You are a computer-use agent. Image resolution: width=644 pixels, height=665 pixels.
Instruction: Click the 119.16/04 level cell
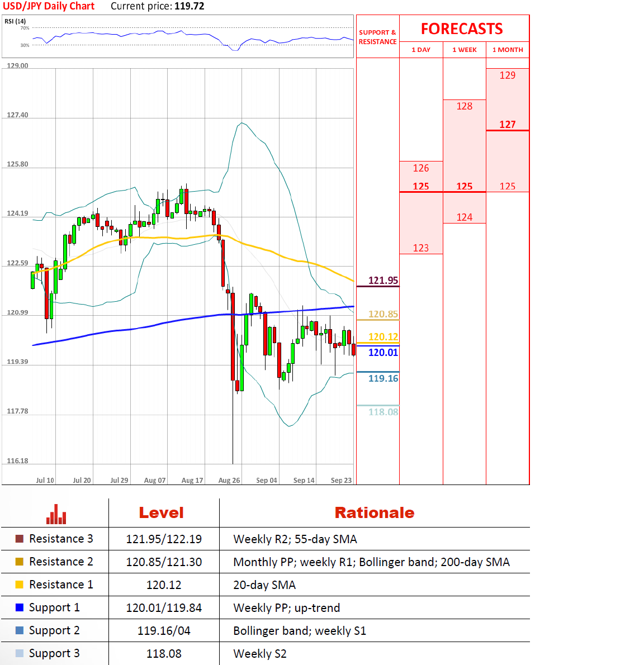tap(164, 631)
